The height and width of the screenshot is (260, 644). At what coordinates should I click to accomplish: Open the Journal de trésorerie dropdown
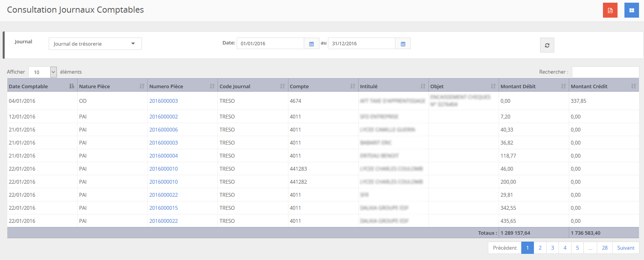point(95,44)
